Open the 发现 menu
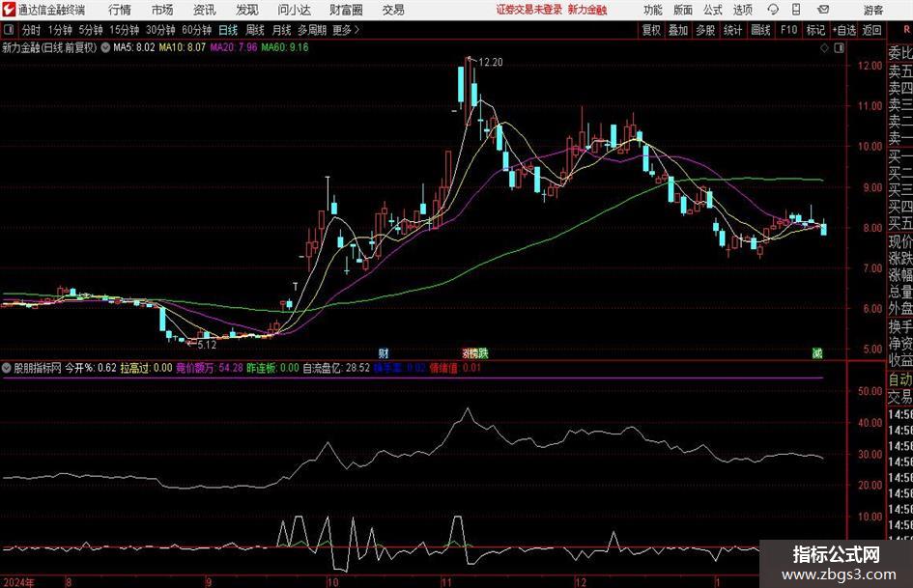 pos(247,10)
